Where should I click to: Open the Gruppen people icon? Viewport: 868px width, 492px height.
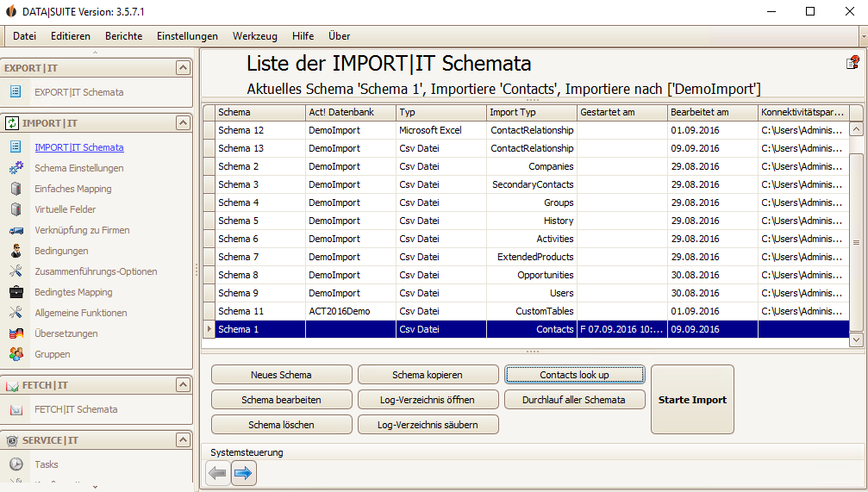16,354
